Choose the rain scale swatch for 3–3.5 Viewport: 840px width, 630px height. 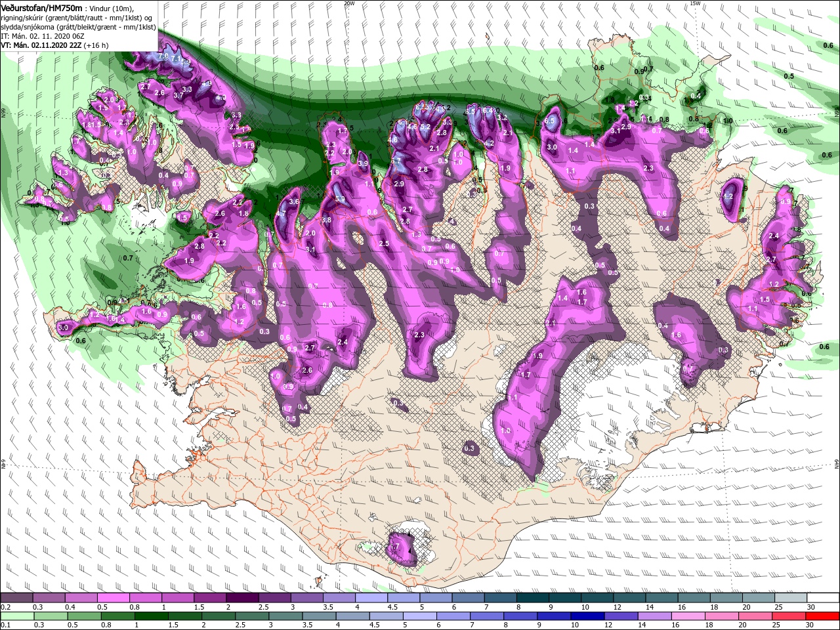coord(285,617)
